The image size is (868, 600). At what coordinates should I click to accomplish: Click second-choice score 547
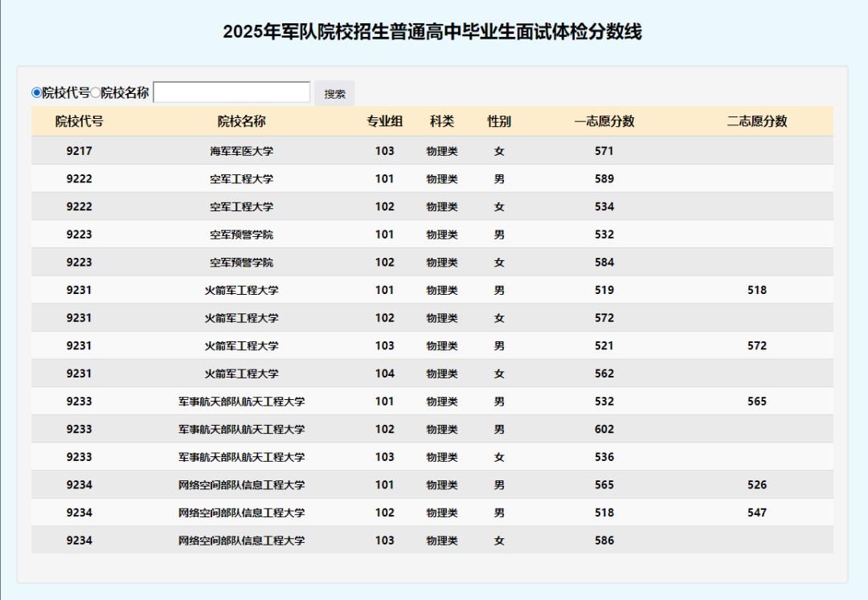click(x=757, y=512)
